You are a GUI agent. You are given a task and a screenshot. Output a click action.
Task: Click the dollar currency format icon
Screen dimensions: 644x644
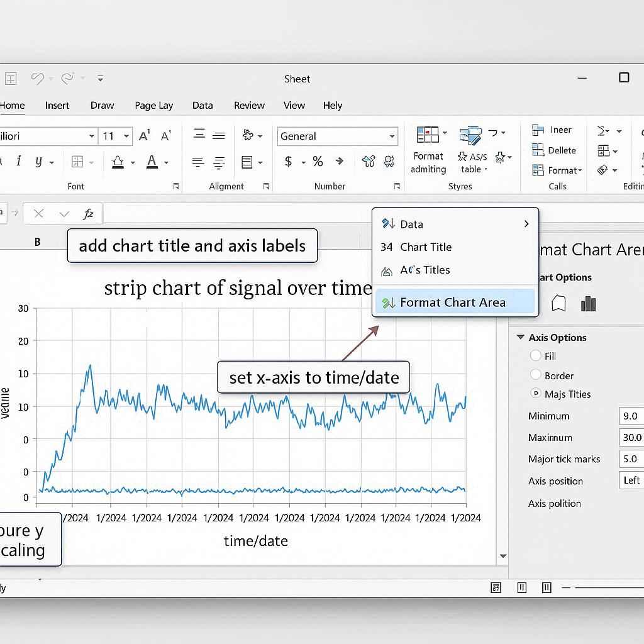pyautogui.click(x=289, y=162)
